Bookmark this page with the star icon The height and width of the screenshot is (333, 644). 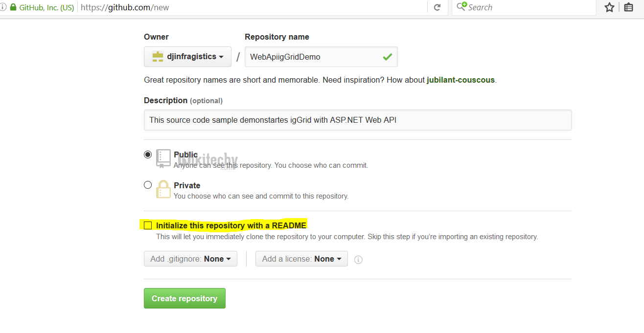[x=609, y=7]
